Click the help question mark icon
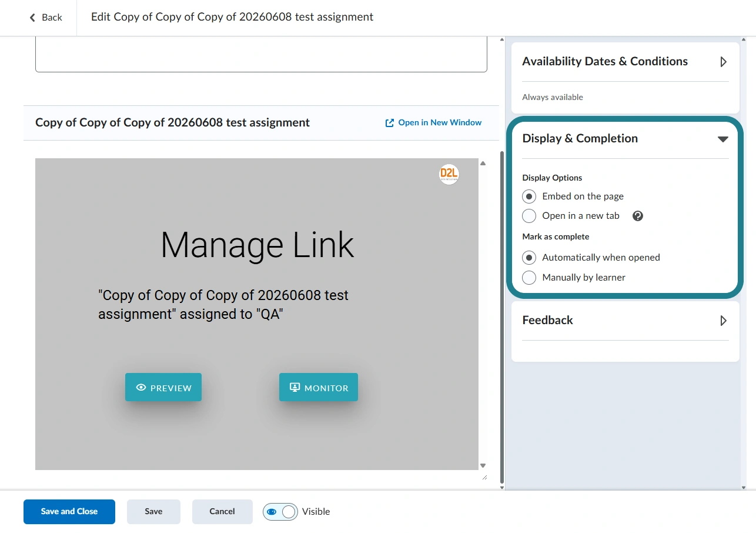The width and height of the screenshot is (756, 533). tap(638, 216)
